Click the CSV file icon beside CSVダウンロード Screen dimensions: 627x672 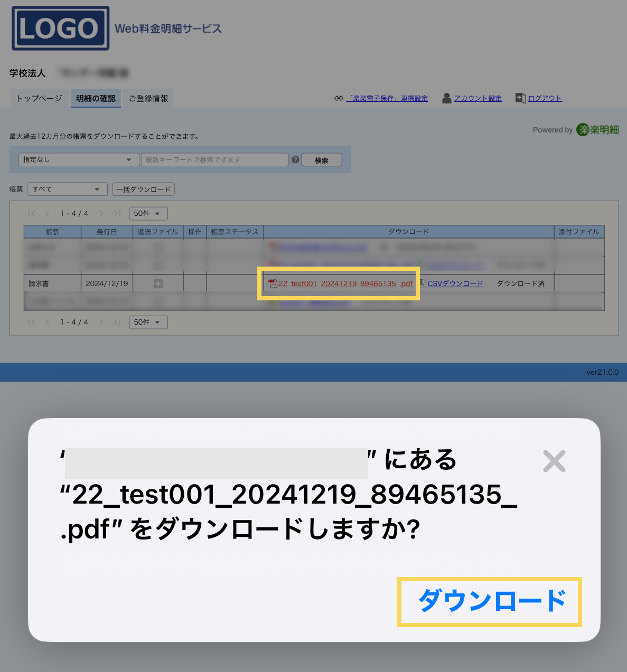coord(423,283)
